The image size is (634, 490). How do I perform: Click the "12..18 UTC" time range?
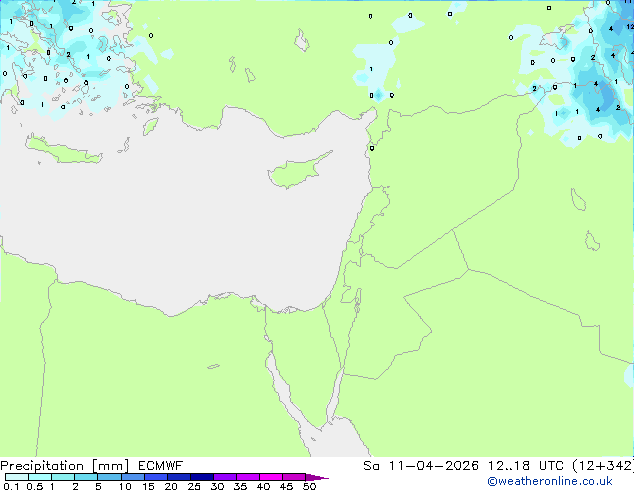coord(525,466)
